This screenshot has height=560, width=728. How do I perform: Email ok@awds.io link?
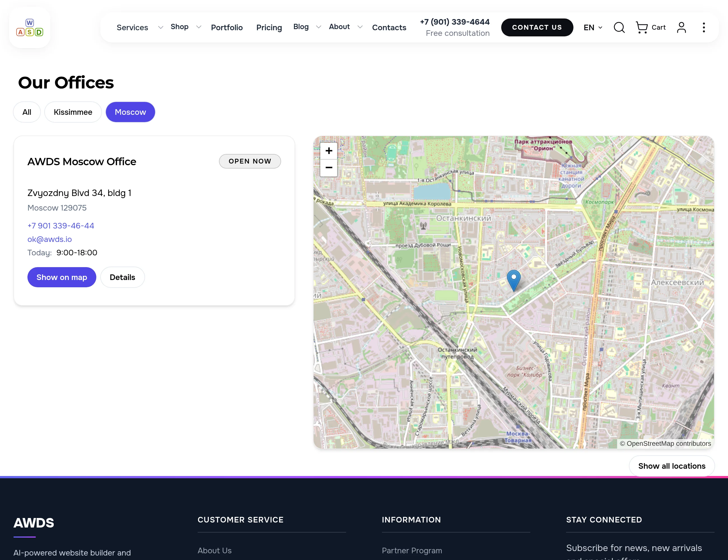tap(49, 239)
